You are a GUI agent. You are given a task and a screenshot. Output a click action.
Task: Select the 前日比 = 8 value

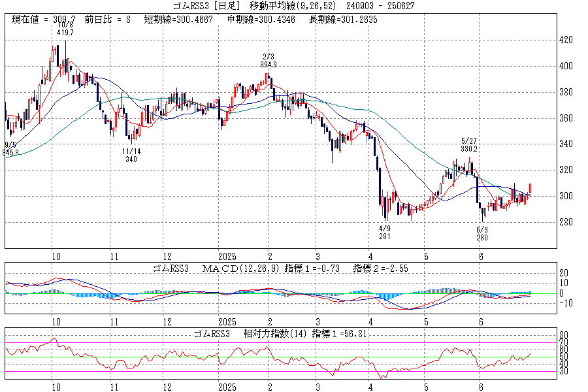pyautogui.click(x=108, y=20)
